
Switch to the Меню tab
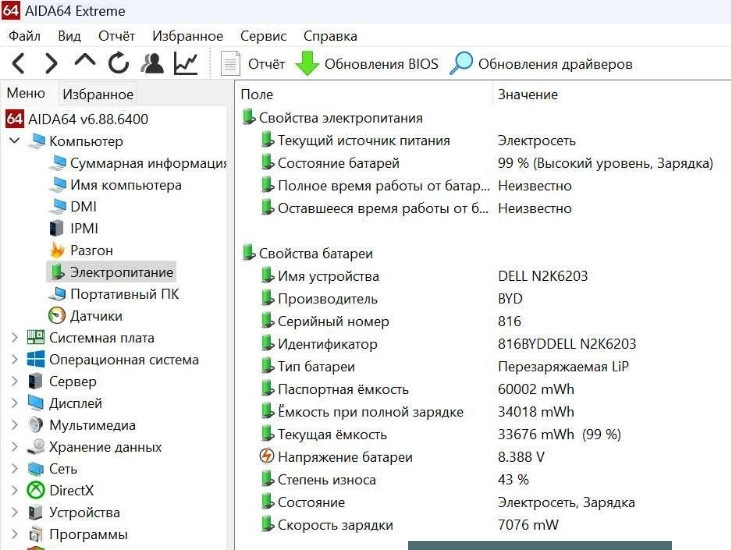tap(26, 93)
